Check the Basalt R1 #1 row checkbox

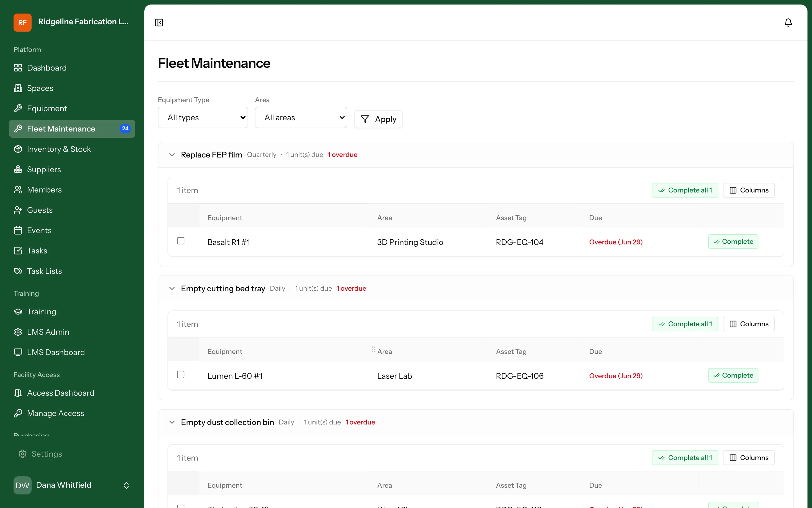click(181, 241)
